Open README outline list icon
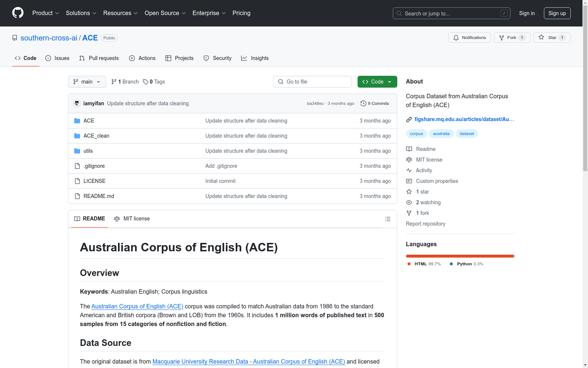 (x=387, y=219)
